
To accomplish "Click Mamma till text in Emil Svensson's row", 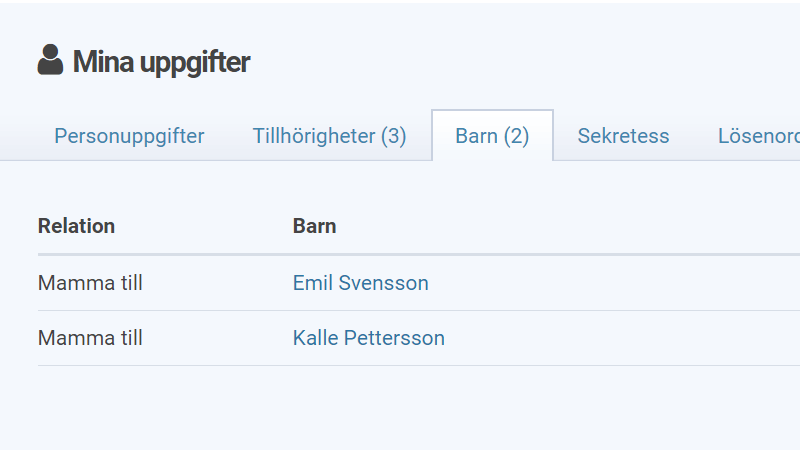I will 90,283.
